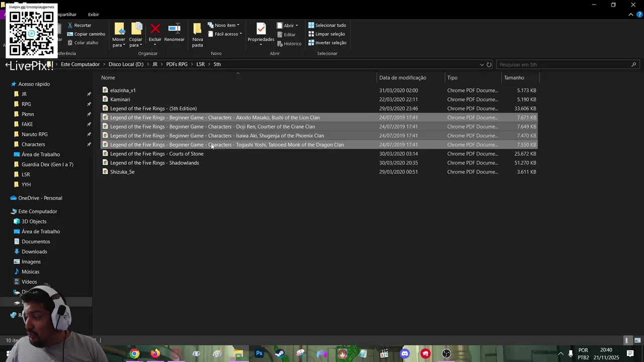Expand the Fácil acesso dropdown
This screenshot has width=644, height=362.
[x=225, y=34]
